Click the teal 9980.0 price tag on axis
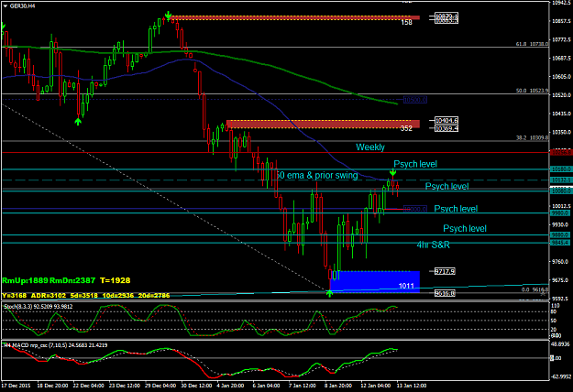Screen dimensions: 573x392 (x=560, y=212)
